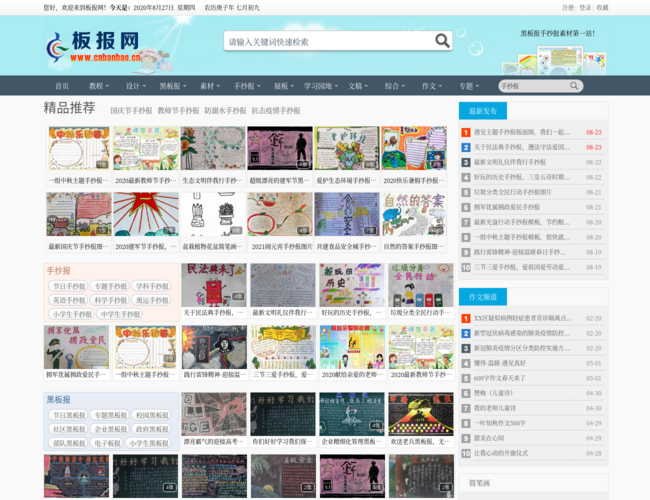
Task: Select the 英语手抄报 category tag
Action: tap(69, 300)
